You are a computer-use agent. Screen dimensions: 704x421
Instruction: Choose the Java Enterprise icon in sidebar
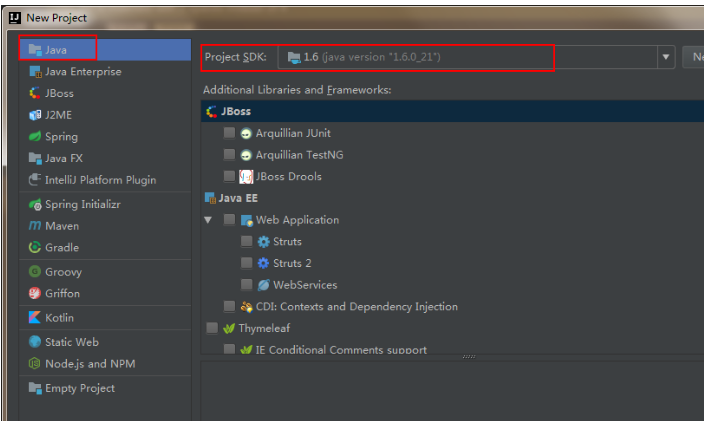(x=35, y=71)
